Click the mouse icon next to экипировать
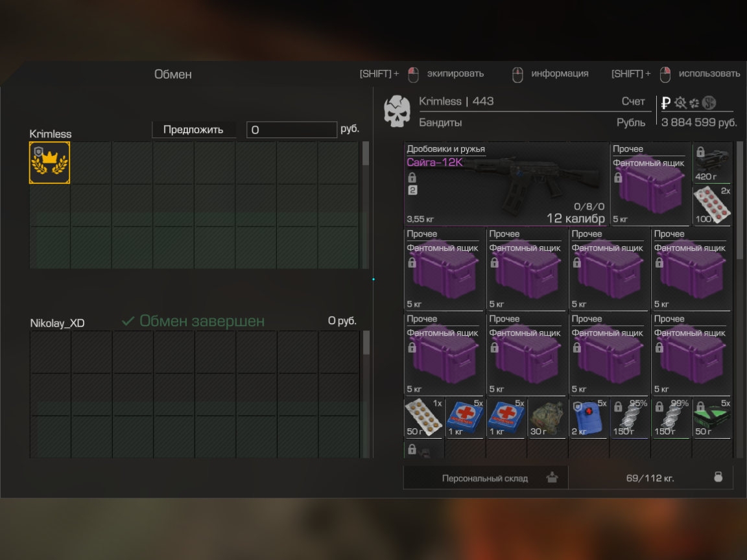 (x=413, y=75)
